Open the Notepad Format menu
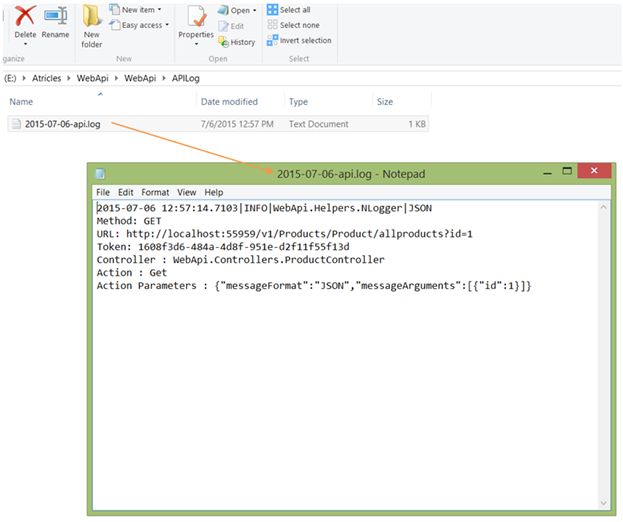The height and width of the screenshot is (522, 623). coord(155,192)
